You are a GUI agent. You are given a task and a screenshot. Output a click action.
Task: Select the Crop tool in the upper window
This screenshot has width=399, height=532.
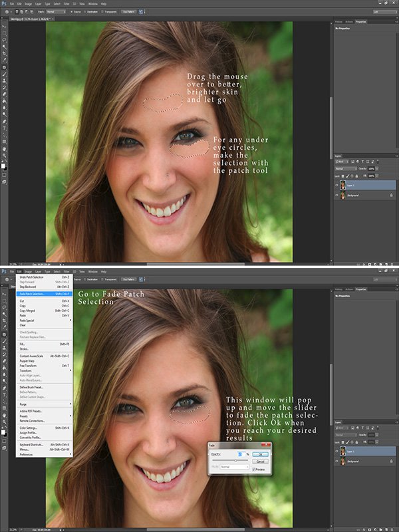tap(4, 53)
